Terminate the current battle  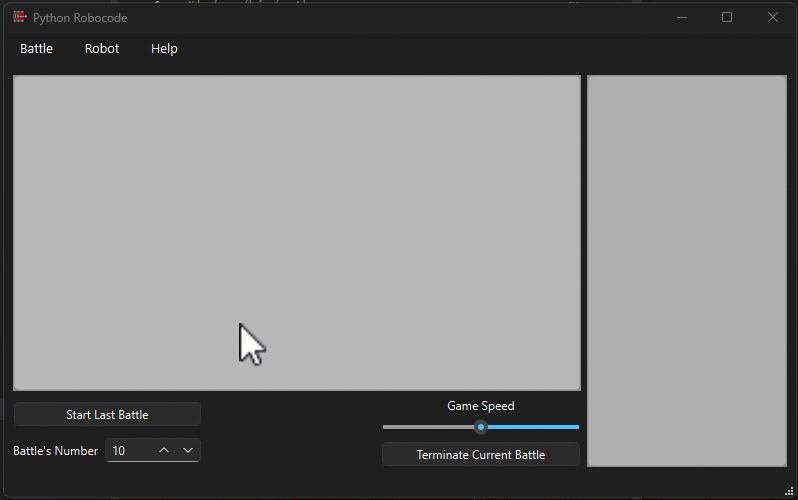pyautogui.click(x=480, y=454)
